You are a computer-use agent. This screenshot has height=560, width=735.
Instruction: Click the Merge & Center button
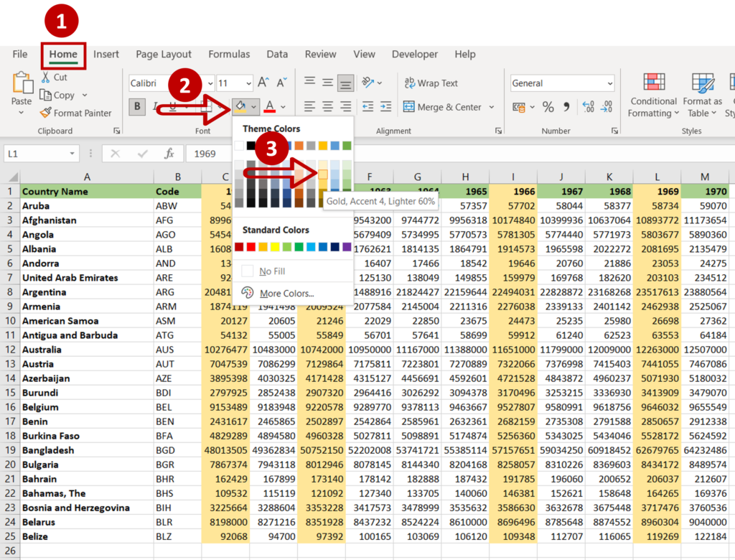click(443, 107)
